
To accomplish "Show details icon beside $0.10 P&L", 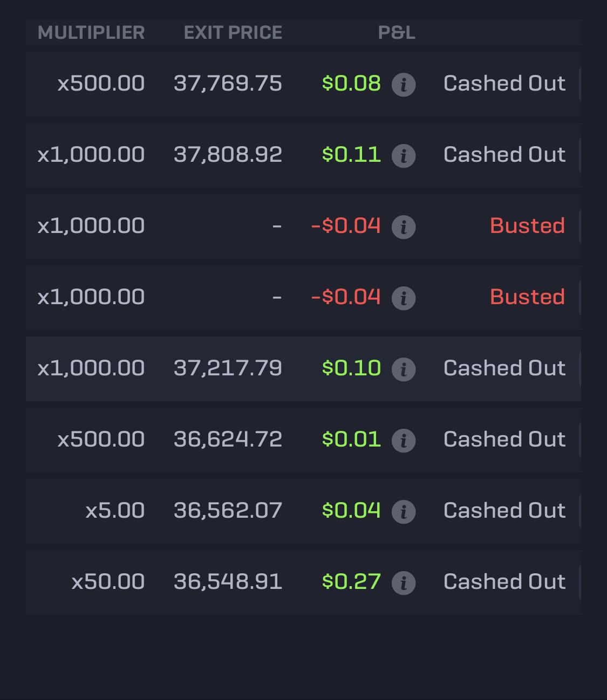I will pos(404,369).
